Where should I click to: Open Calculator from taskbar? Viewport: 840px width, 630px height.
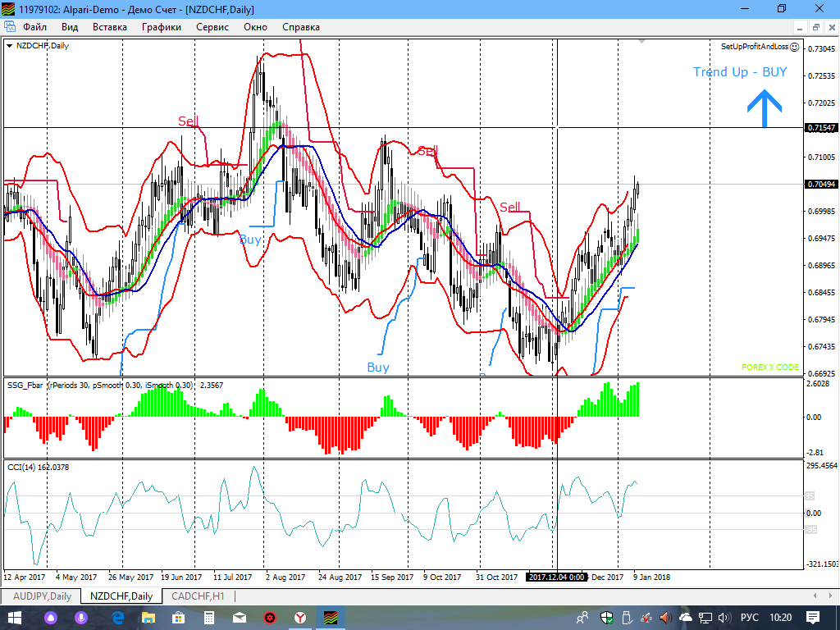(x=209, y=618)
